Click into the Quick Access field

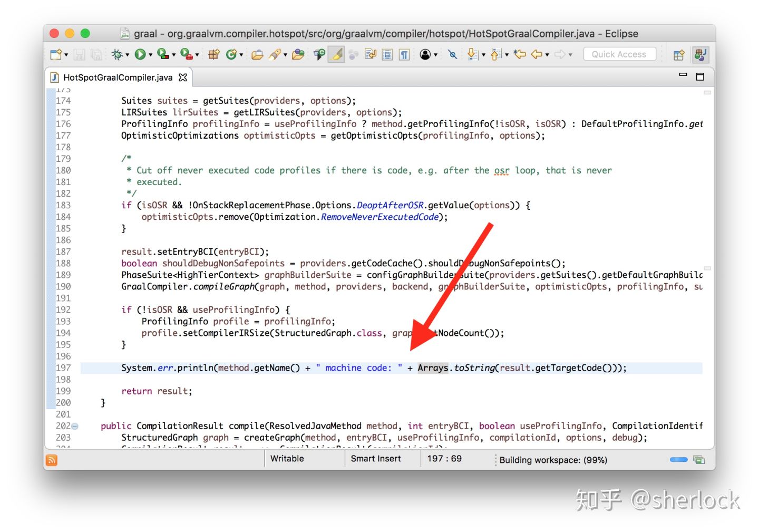(x=619, y=54)
